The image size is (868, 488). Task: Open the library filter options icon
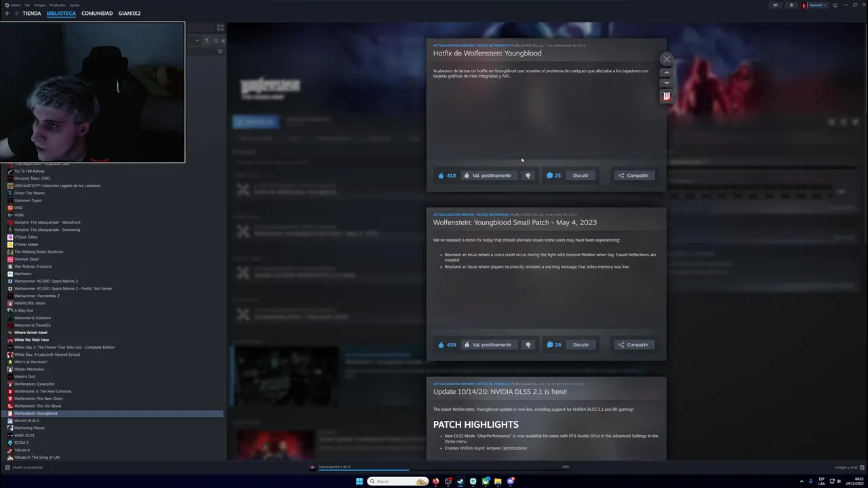click(220, 52)
